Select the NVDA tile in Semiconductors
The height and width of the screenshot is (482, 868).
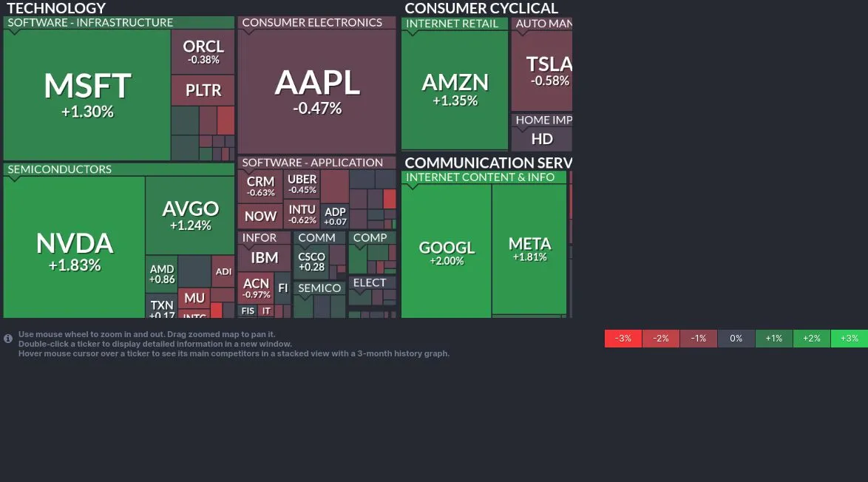74,250
